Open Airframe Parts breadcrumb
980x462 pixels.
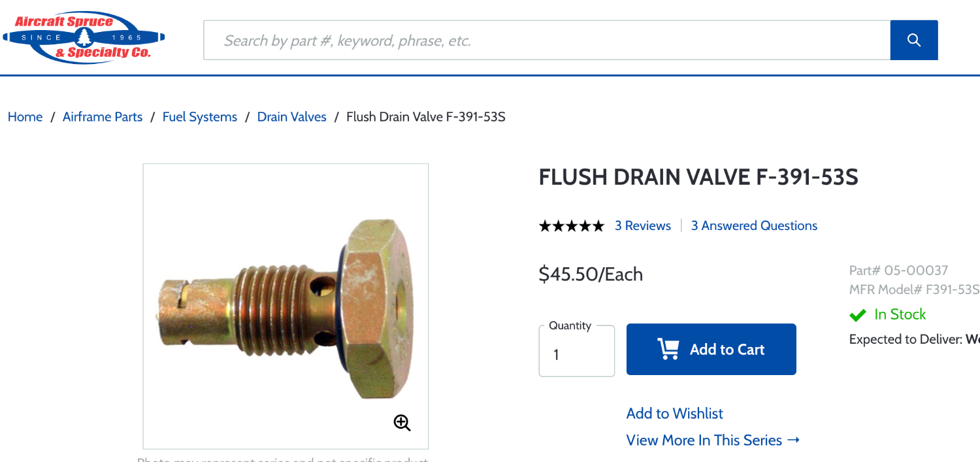pos(103,117)
